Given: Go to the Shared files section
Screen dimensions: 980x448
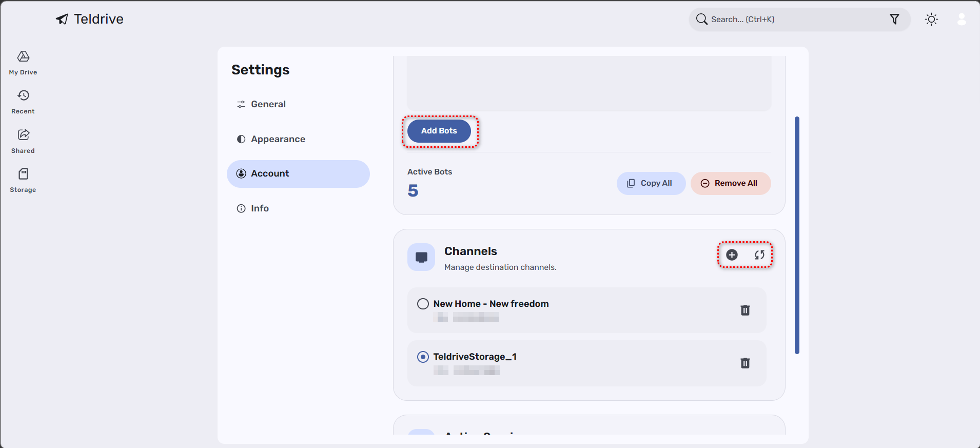Looking at the screenshot, I should [x=23, y=142].
